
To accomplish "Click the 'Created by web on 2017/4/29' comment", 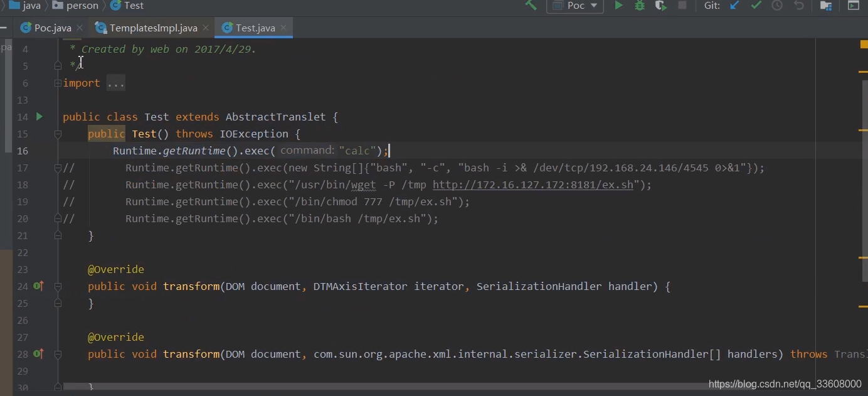I will tap(169, 49).
